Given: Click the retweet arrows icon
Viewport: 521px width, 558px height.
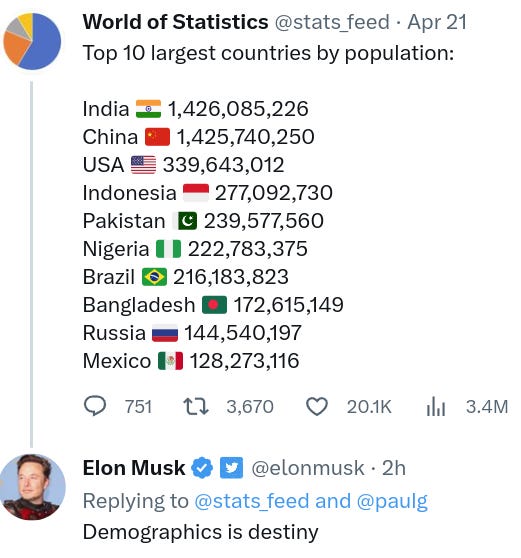Looking at the screenshot, I should [x=195, y=407].
